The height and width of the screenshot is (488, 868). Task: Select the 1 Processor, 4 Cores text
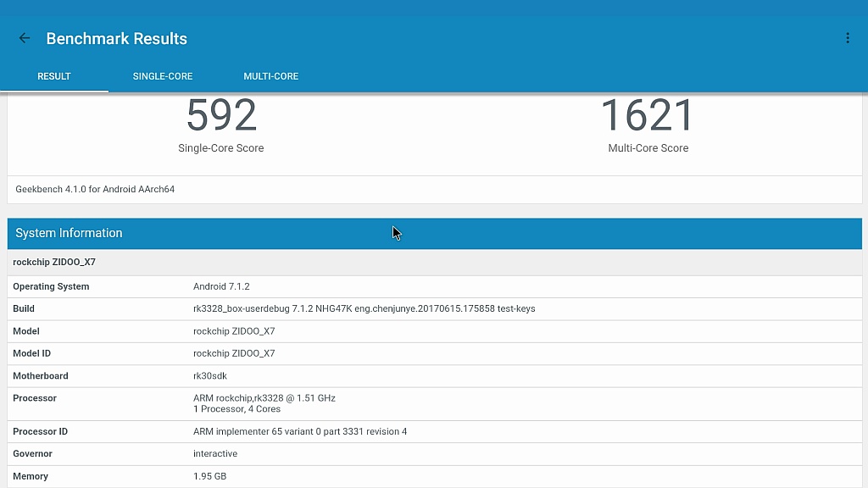tap(237, 409)
